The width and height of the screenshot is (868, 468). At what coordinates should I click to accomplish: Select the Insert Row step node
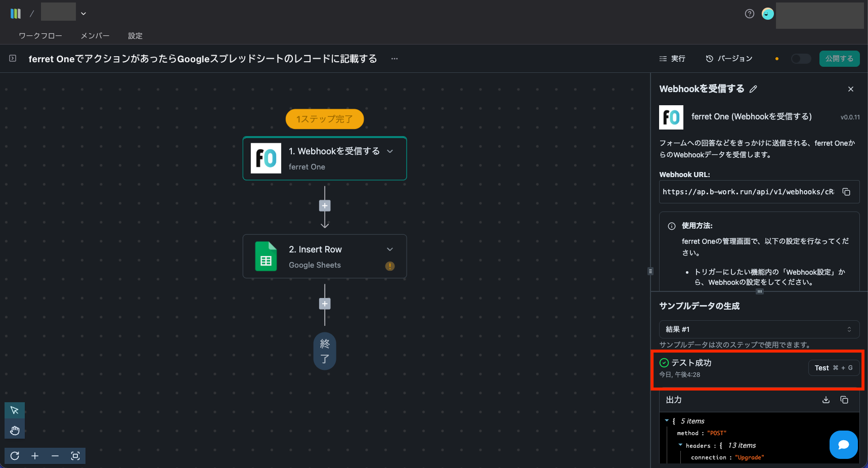click(325, 257)
